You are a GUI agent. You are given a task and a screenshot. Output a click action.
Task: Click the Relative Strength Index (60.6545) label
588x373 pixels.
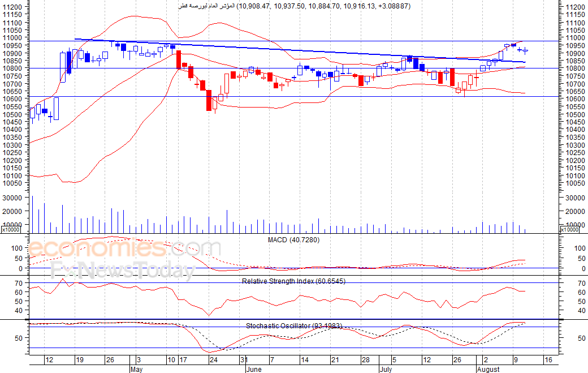tap(293, 281)
